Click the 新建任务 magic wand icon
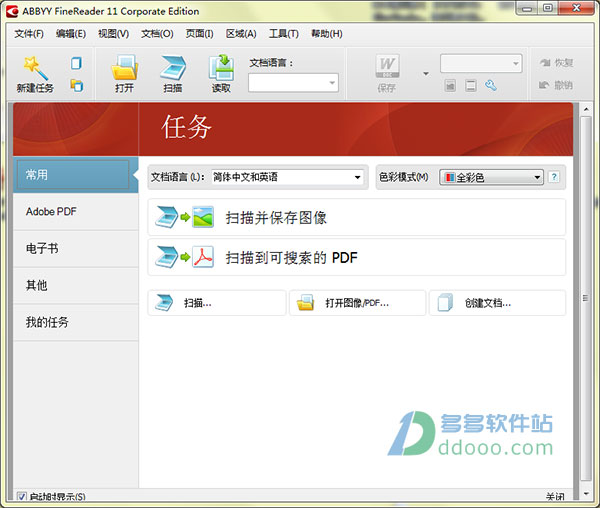Viewport: 600px width, 508px height. 36,68
